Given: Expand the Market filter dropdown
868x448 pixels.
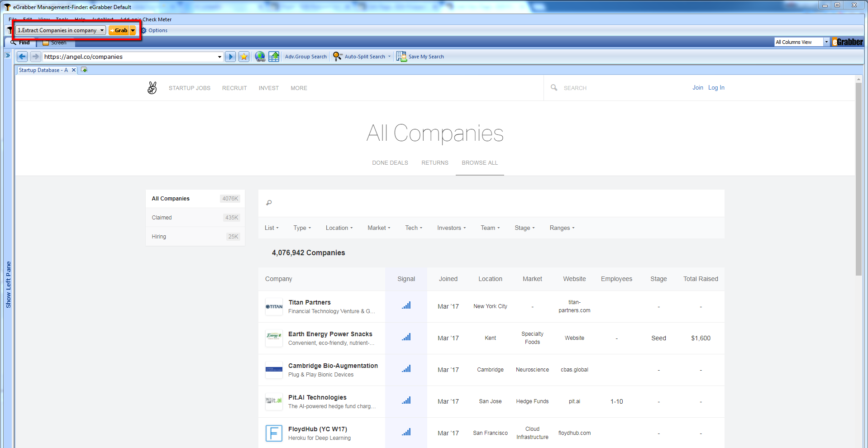Looking at the screenshot, I should [x=379, y=228].
